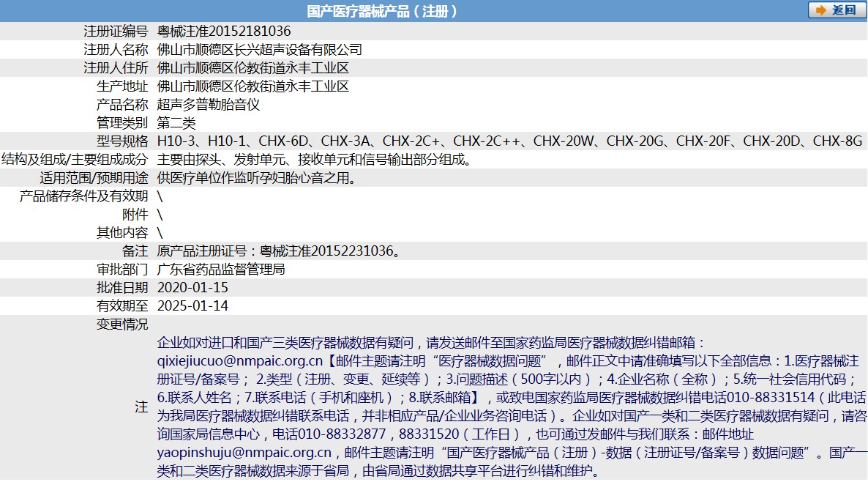Click the 产品名称 label

click(122, 104)
